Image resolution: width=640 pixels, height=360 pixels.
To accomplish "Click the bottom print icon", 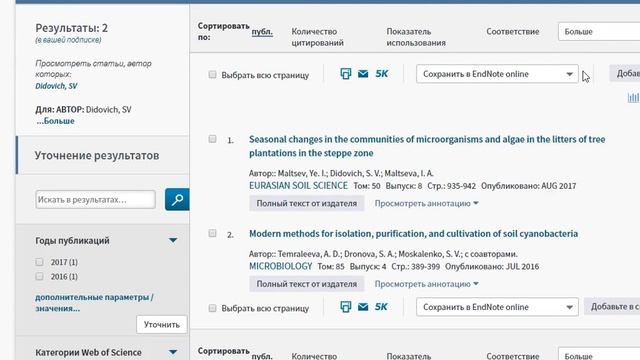I will (346, 307).
